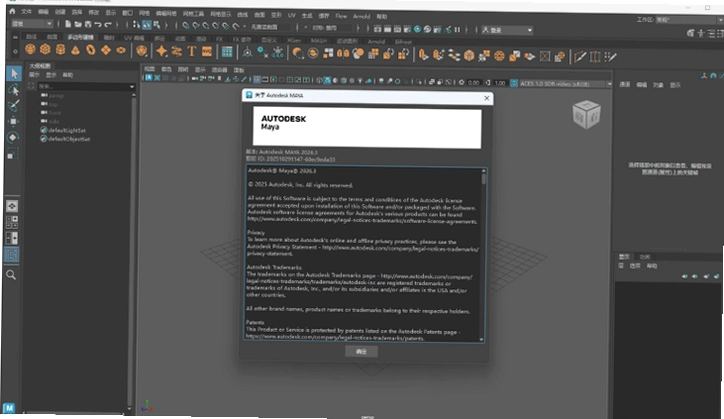The width and height of the screenshot is (724, 419).
Task: Select defaultLightSet in the outliner
Action: pos(67,130)
